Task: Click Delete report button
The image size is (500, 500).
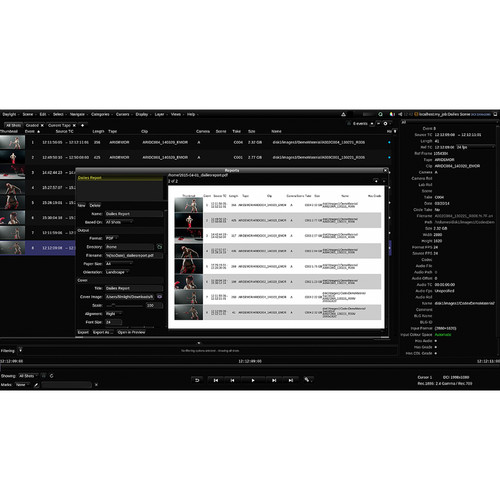Action: click(95, 205)
